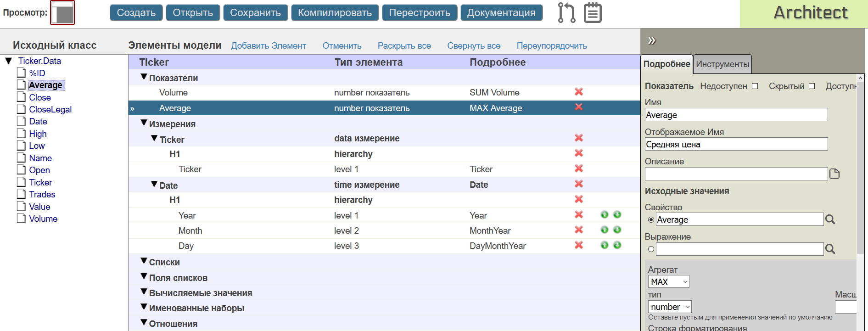
Task: Delete the Year level with its red X
Action: tap(579, 214)
